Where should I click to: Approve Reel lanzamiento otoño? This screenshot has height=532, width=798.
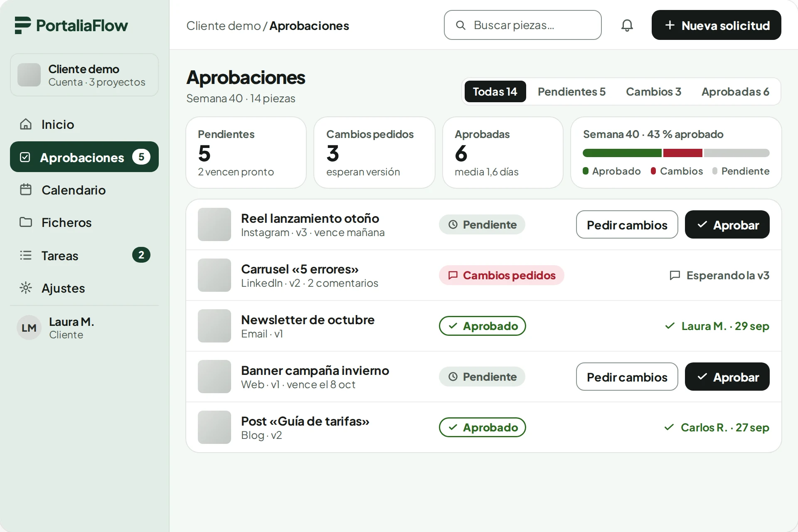click(x=727, y=224)
